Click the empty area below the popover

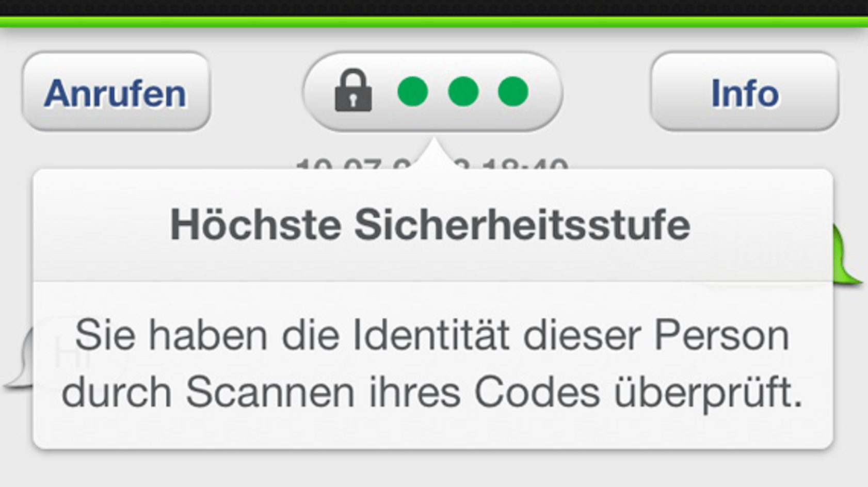tap(434, 469)
